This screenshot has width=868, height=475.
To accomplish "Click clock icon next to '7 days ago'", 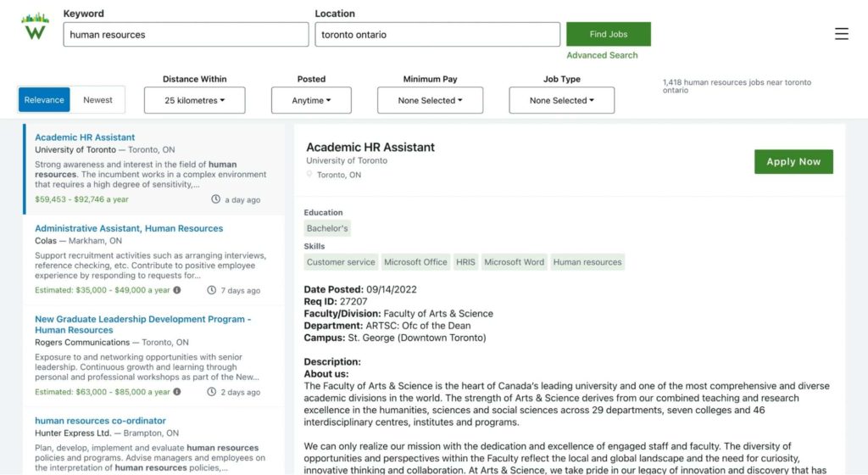I will (211, 290).
